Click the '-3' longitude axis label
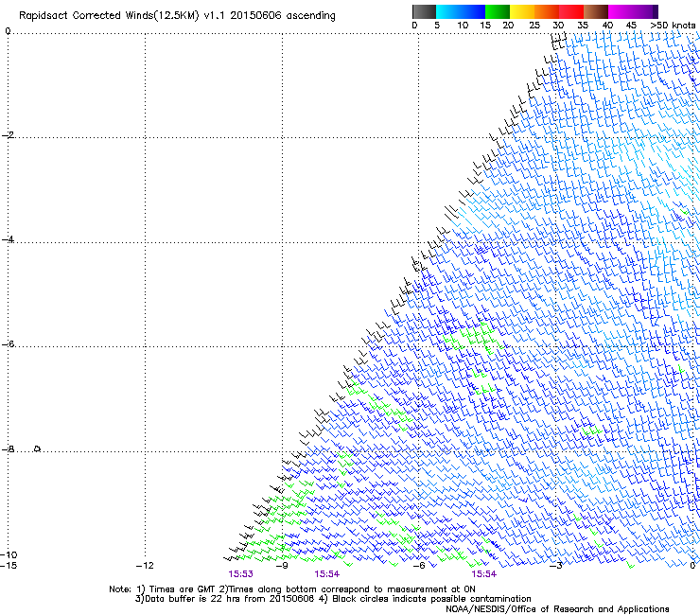The height and width of the screenshot is (615, 700). pyautogui.click(x=555, y=566)
